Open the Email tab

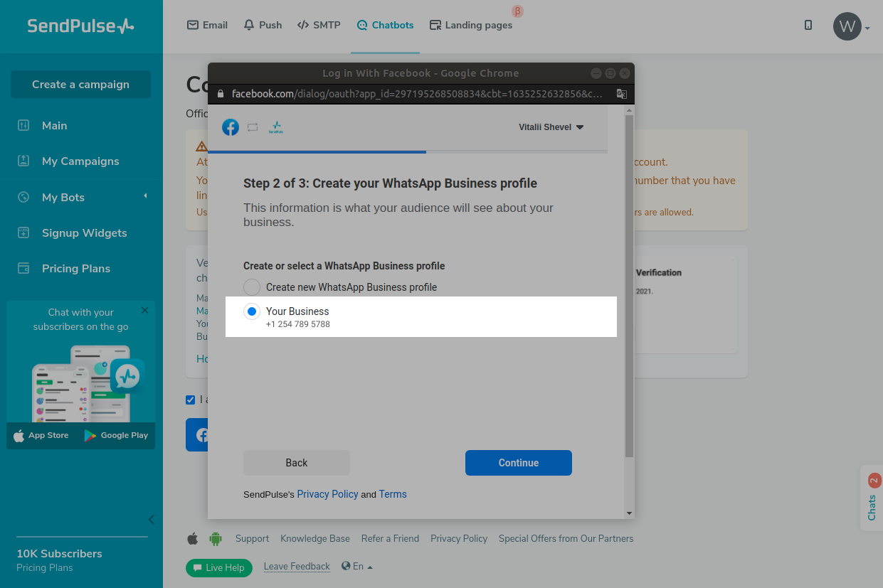[x=207, y=25]
